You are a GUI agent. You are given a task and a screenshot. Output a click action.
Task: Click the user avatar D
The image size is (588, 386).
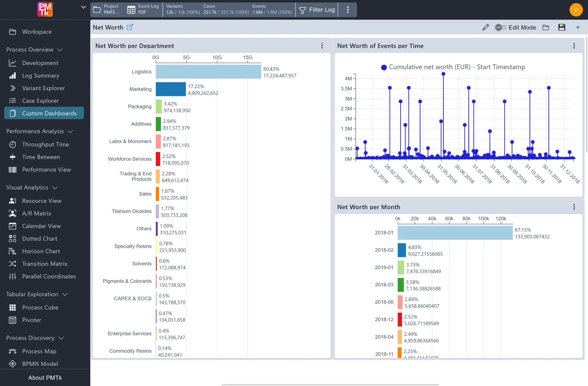(576, 10)
